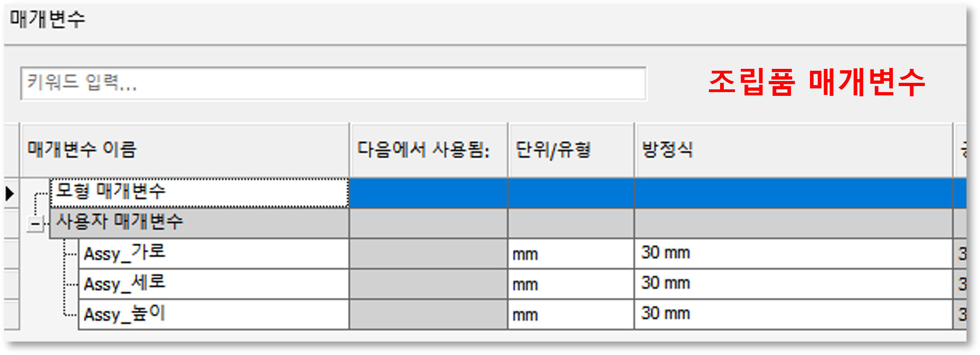Click the current-row arrow indicator
The image size is (980, 355).
point(10,193)
